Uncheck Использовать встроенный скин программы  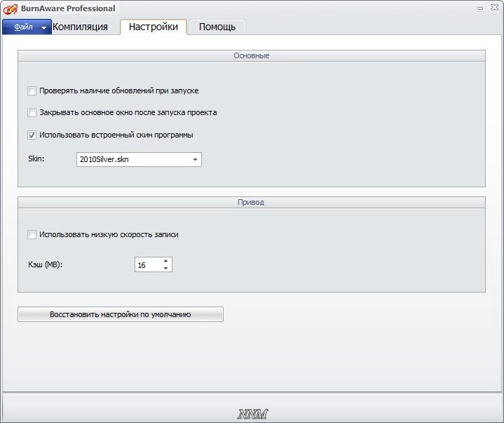click(x=32, y=135)
